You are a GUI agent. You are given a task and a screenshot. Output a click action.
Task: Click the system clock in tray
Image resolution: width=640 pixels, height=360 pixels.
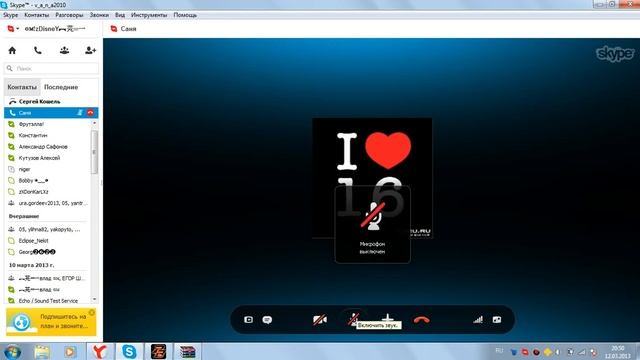[618, 352]
